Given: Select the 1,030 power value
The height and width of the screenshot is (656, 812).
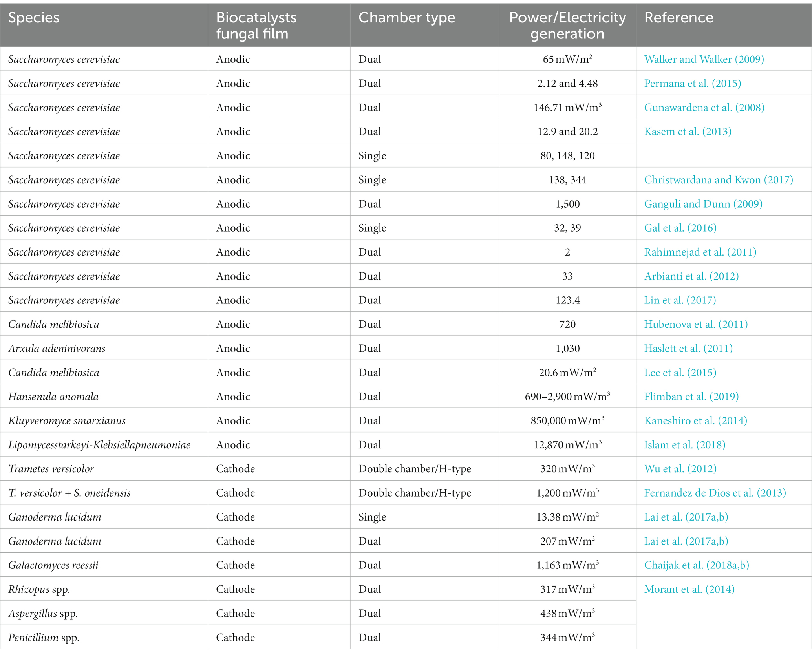Looking at the screenshot, I should pos(567,349).
